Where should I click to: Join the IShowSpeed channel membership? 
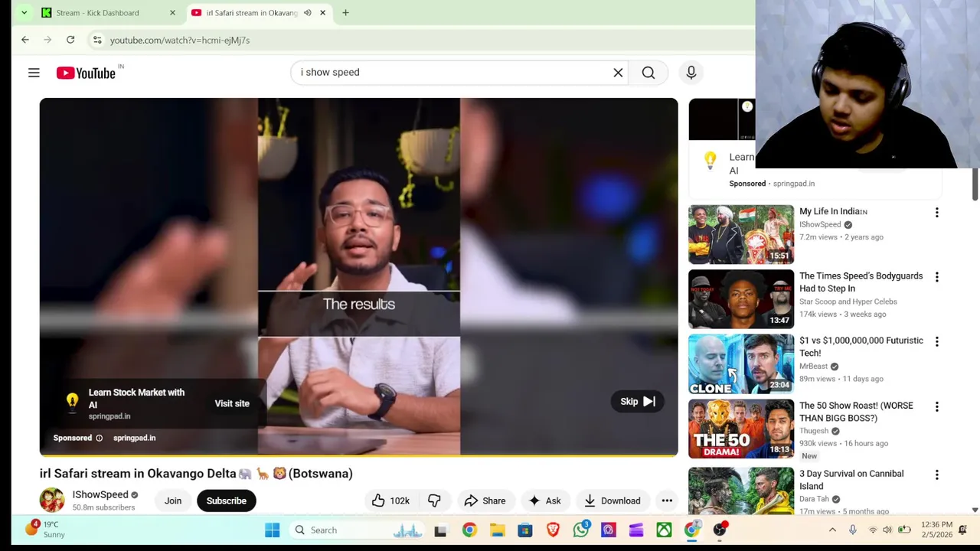coord(173,500)
